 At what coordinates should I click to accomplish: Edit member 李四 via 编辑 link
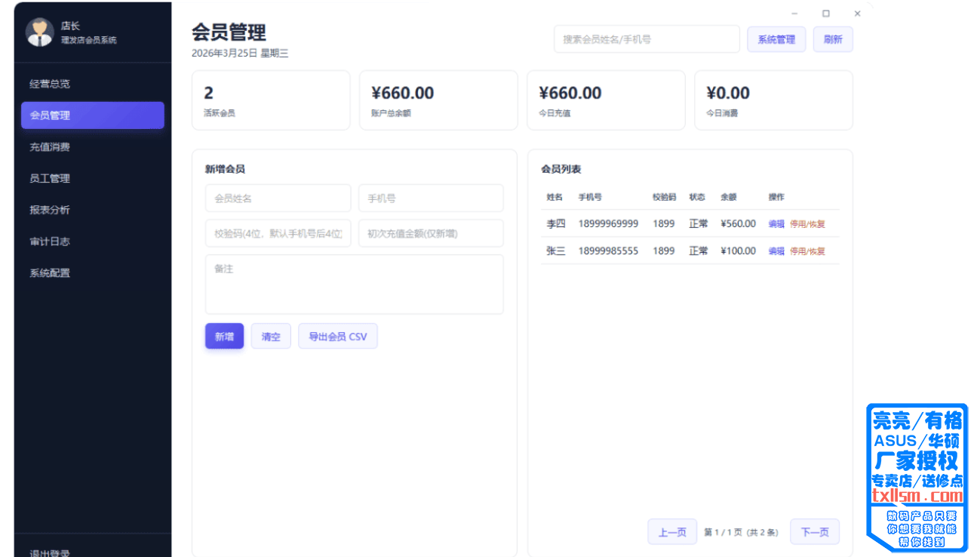[x=776, y=224]
